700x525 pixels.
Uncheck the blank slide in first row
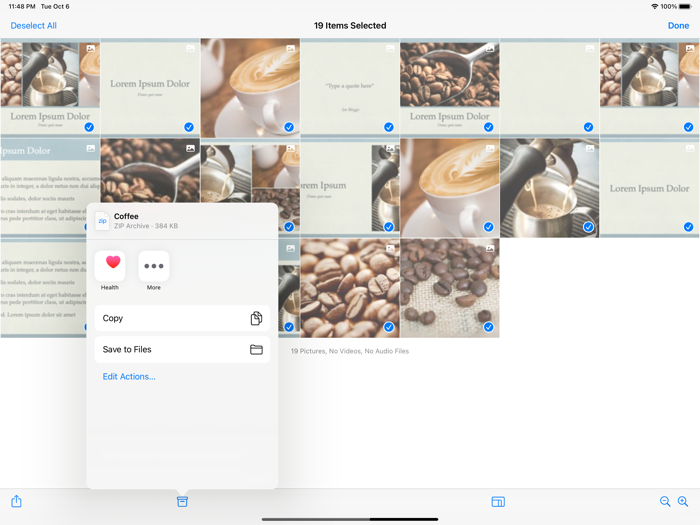pos(588,127)
